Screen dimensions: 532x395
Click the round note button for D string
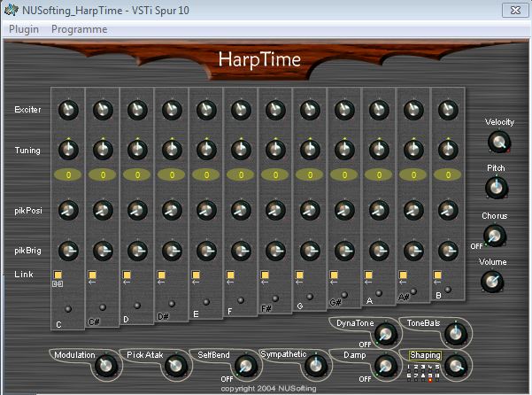(x=137, y=306)
